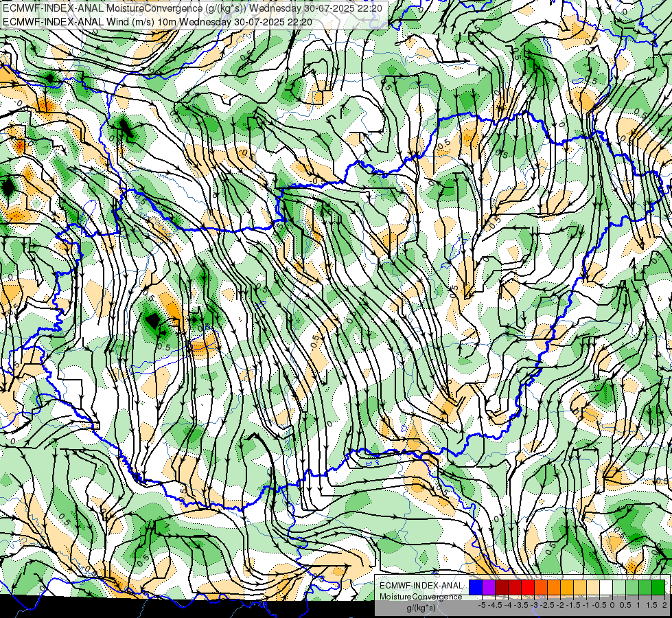
Task: Select the bright red swatch above -3
Action: coord(528,587)
